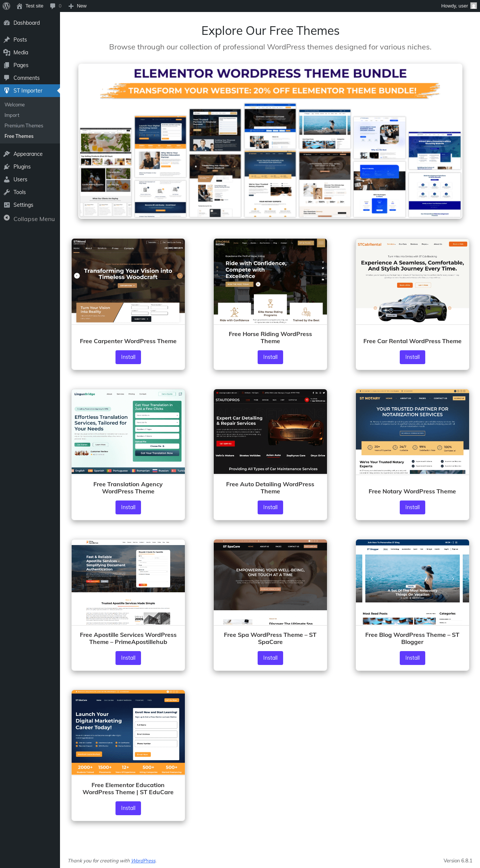This screenshot has height=868, width=480.
Task: Open the comments bubble in admin bar
Action: pyautogui.click(x=55, y=6)
